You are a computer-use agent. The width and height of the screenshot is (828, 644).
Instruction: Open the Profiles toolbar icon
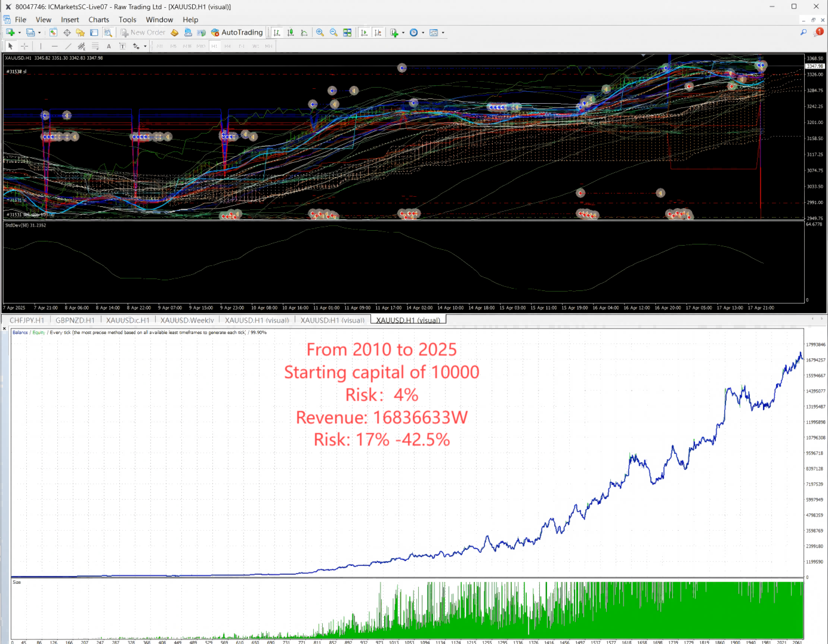(30, 33)
